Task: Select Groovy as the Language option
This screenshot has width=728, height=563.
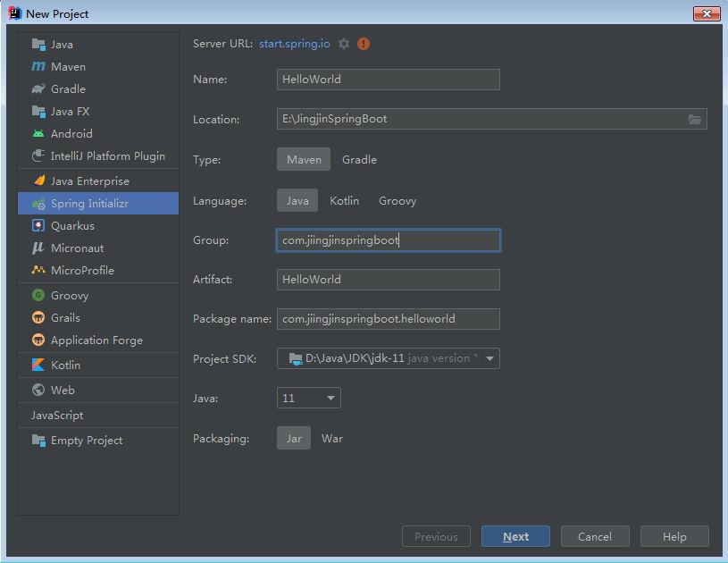Action: click(397, 201)
